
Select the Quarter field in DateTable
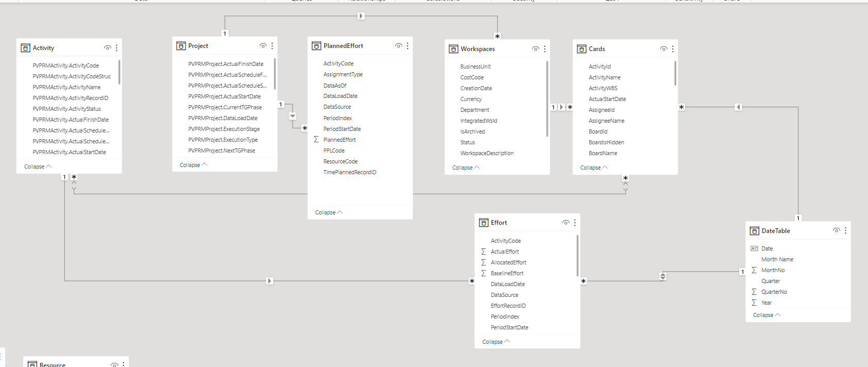(771, 281)
